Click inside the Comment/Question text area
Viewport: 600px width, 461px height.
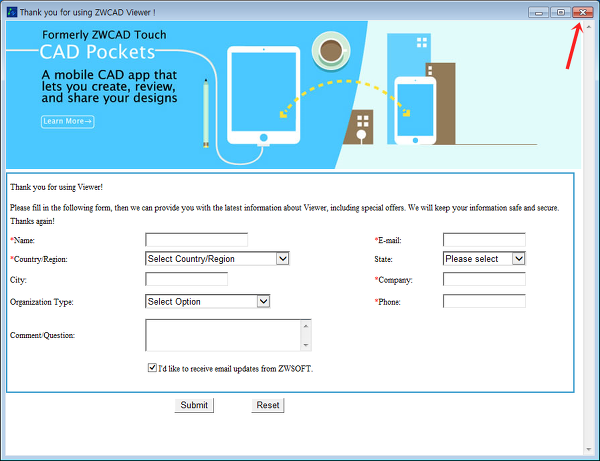[223, 335]
